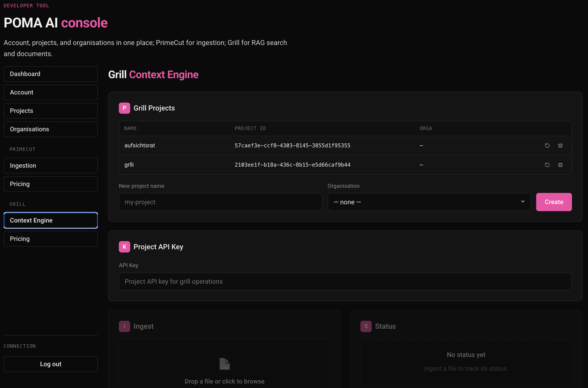The width and height of the screenshot is (588, 388).
Task: Select the aufsichtsrat project name
Action: point(140,146)
